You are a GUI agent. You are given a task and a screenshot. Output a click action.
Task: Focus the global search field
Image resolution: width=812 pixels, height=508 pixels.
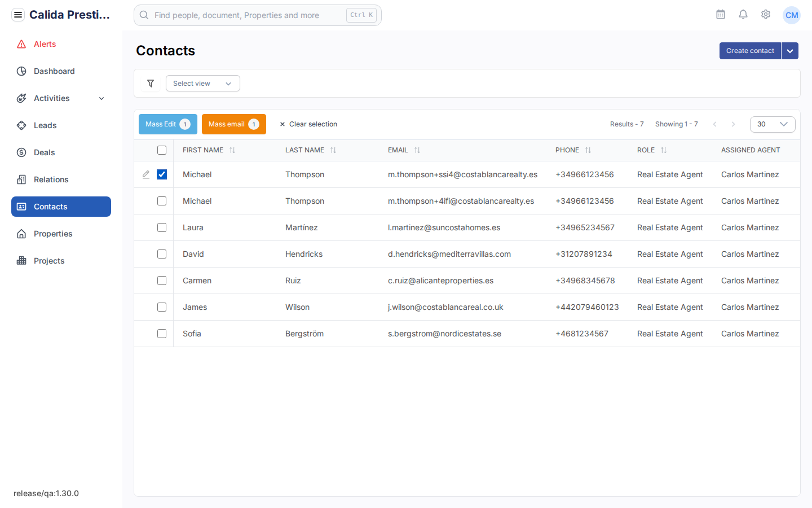[x=258, y=15]
